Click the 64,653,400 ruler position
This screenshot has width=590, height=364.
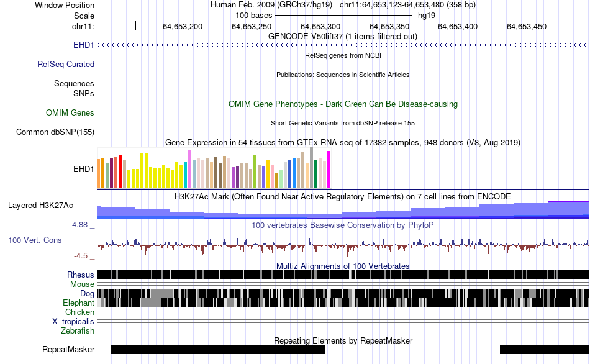click(458, 26)
